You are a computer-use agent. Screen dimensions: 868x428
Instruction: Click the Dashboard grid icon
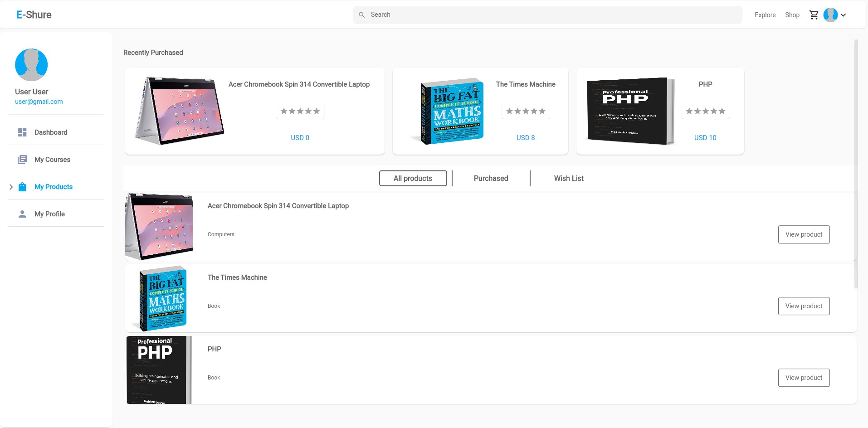pyautogui.click(x=22, y=132)
